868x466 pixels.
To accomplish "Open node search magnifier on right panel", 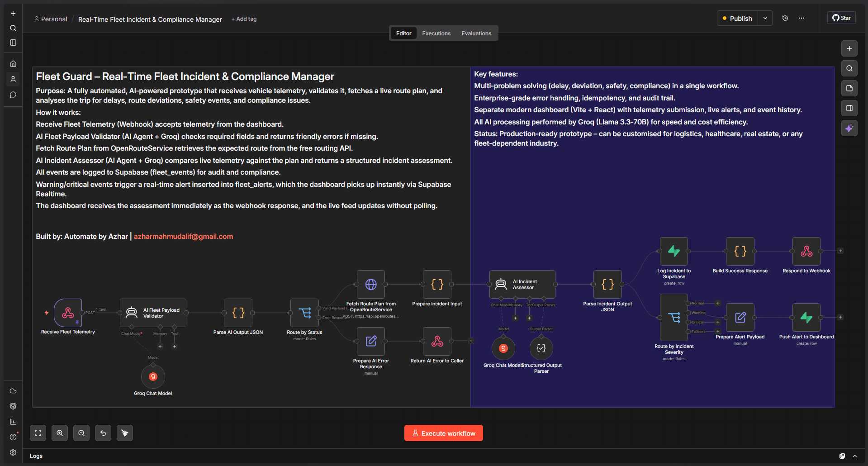I will pos(849,68).
